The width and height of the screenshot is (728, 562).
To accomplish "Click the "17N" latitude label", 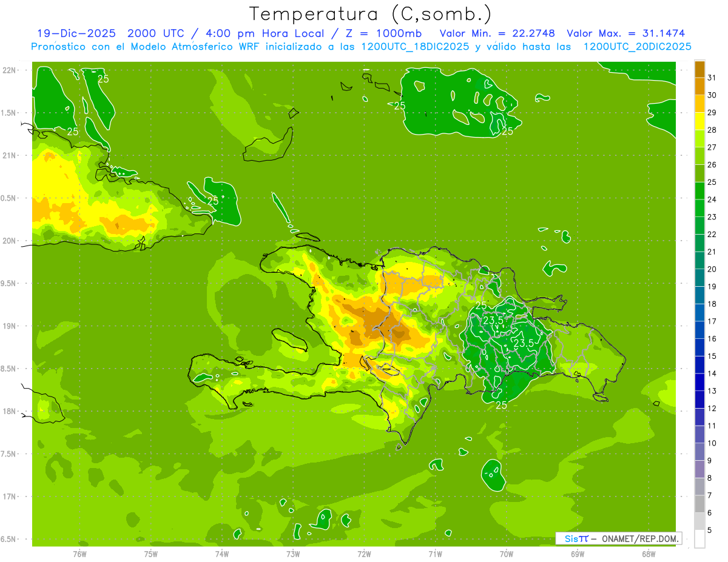I will click(8, 497).
